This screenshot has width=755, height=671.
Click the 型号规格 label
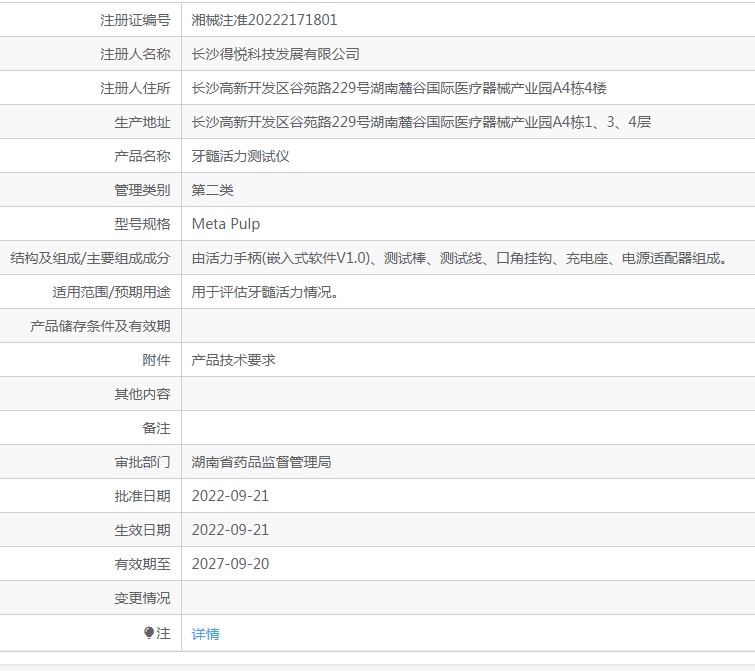click(x=143, y=224)
